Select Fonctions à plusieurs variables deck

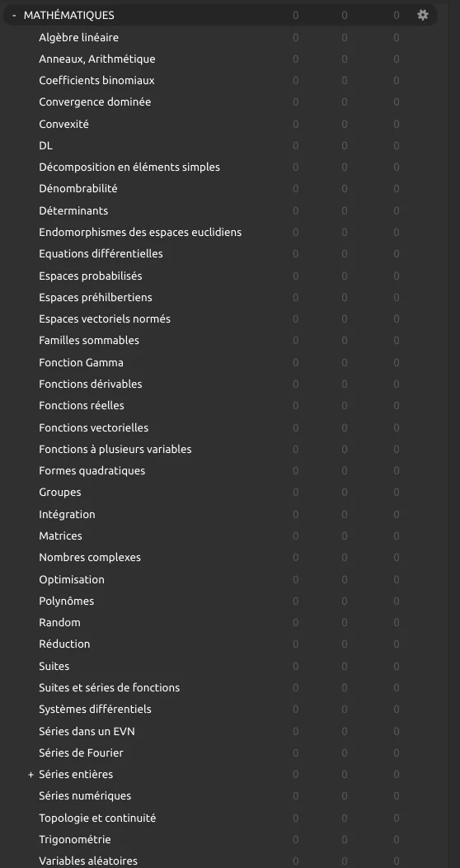[x=115, y=449]
